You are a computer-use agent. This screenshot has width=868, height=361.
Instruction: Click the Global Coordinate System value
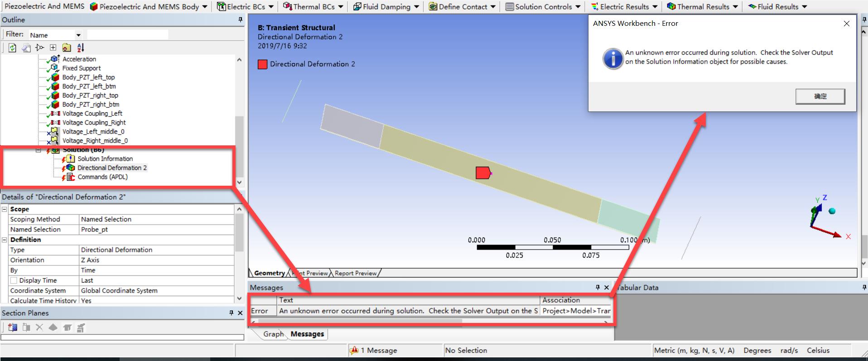157,290
